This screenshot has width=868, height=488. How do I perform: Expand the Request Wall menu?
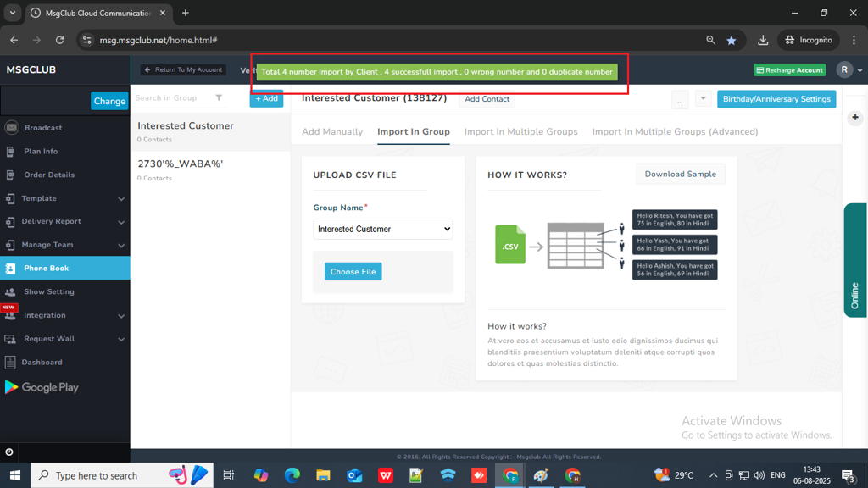coord(64,339)
